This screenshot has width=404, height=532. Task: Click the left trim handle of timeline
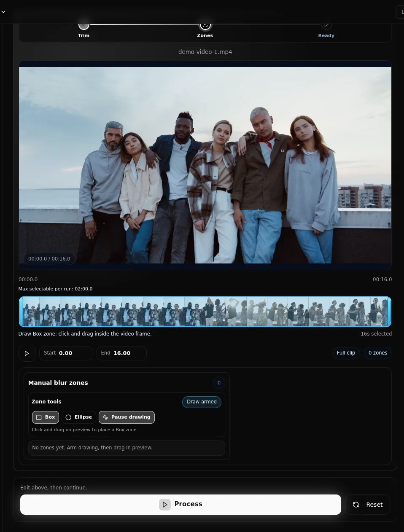[21, 312]
